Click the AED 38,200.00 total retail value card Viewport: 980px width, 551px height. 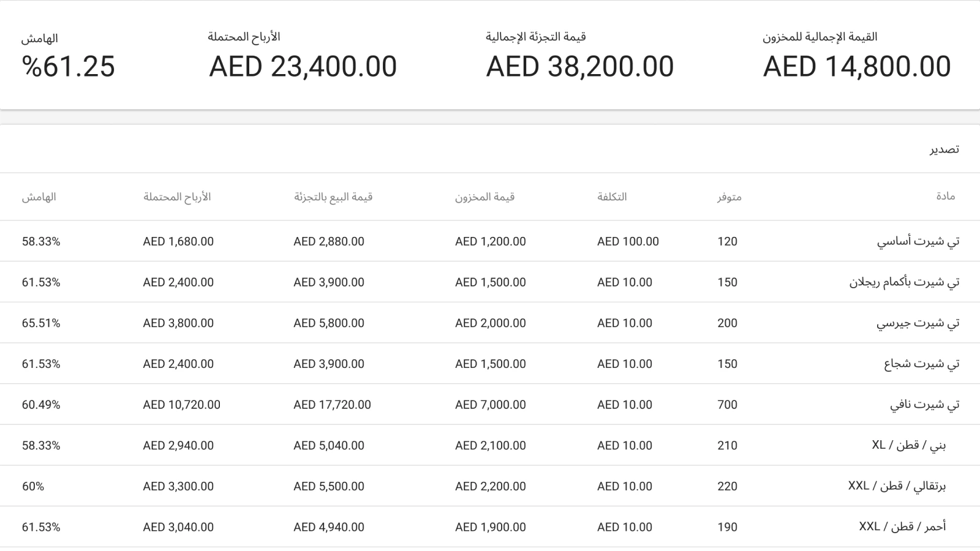pyautogui.click(x=580, y=65)
